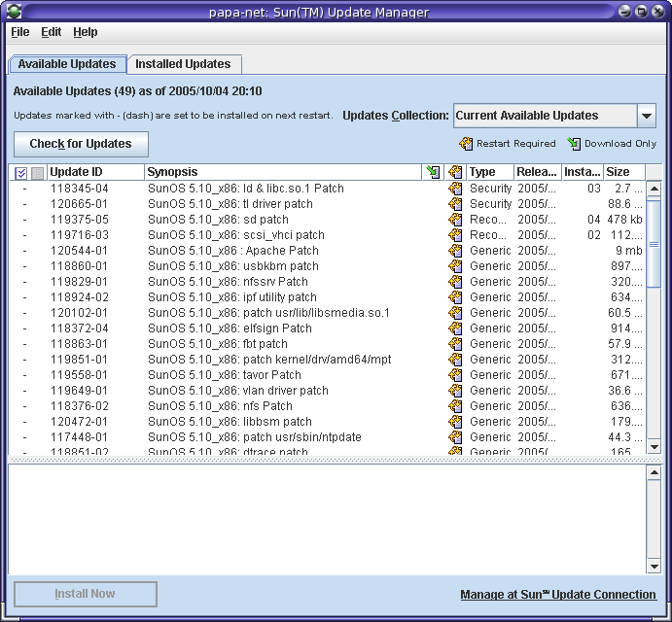Switch to Installed Updates tab
The image size is (672, 622).
[x=183, y=64]
